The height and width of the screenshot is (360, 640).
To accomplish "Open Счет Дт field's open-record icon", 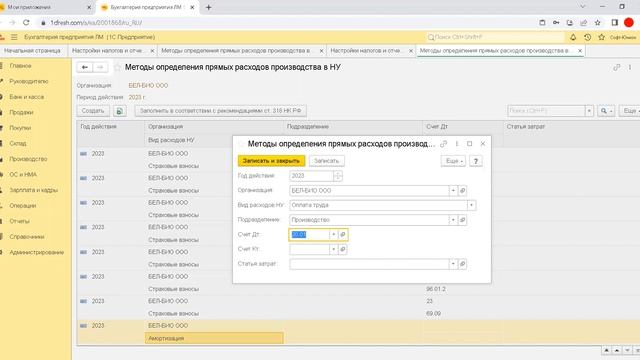I will (x=343, y=235).
